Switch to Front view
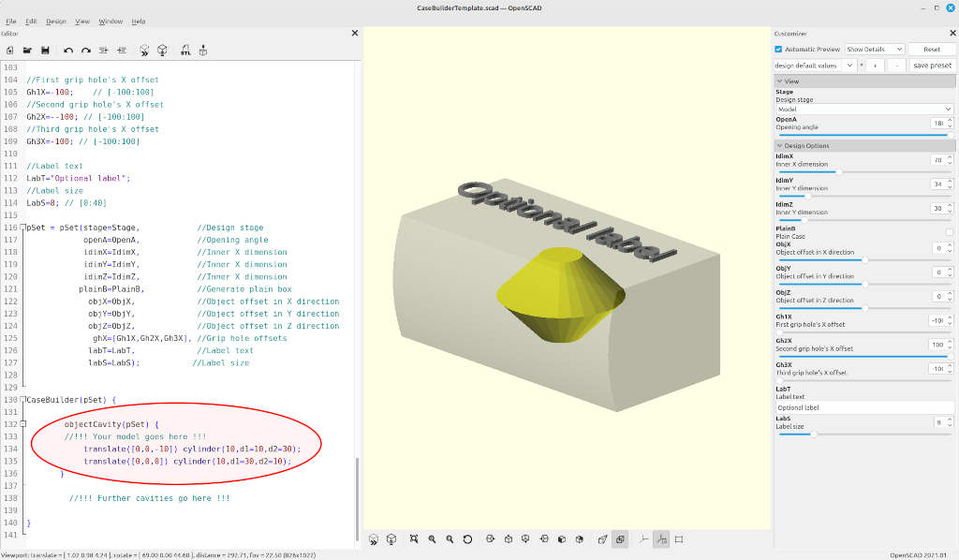Viewport: 959px width, 560px height. coord(562,539)
